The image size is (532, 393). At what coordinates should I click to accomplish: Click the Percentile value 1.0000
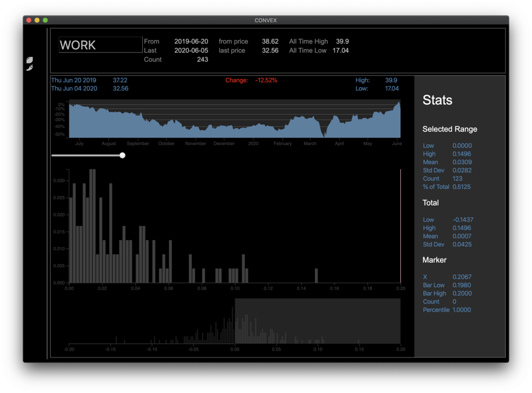[x=462, y=310]
